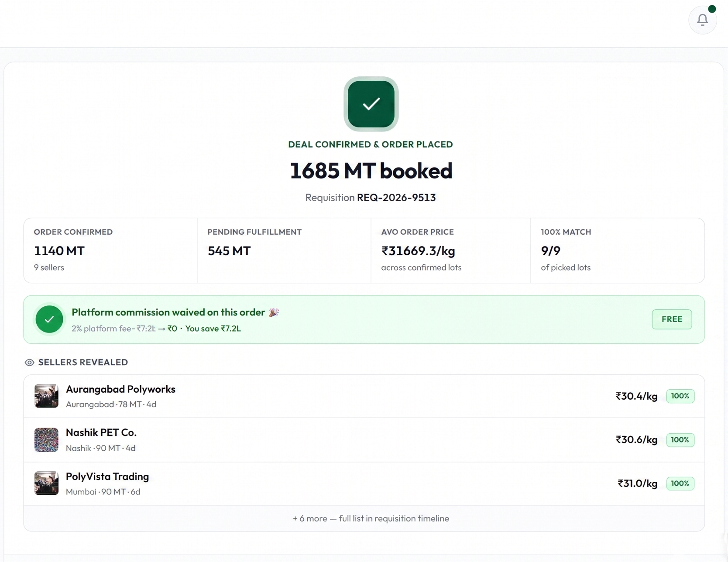This screenshot has height=562, width=728.
Task: Click 'You save ₹7.2L' text
Action: coord(213,329)
